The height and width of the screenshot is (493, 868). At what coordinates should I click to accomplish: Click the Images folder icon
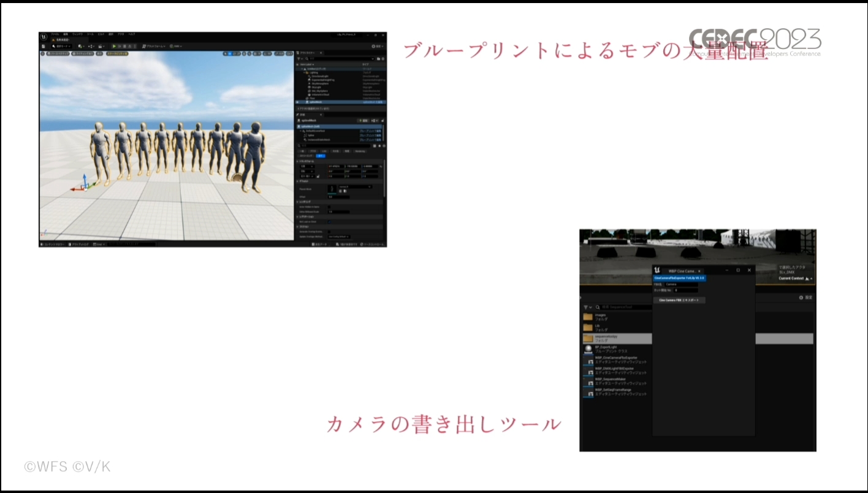tap(588, 317)
